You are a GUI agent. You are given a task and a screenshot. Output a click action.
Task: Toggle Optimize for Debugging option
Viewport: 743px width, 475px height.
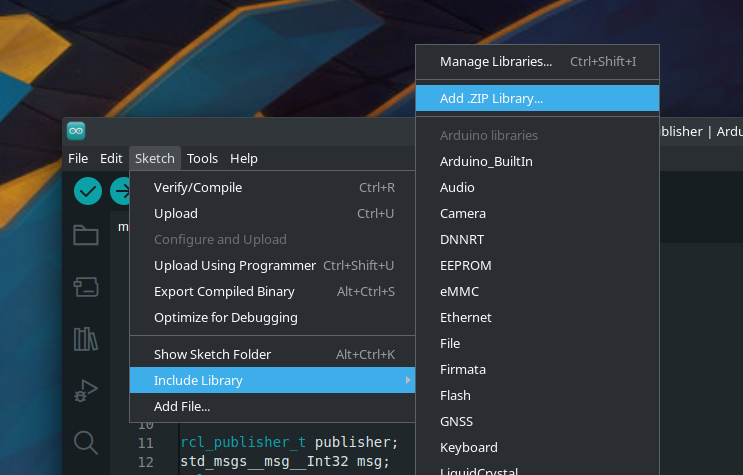[272, 318]
